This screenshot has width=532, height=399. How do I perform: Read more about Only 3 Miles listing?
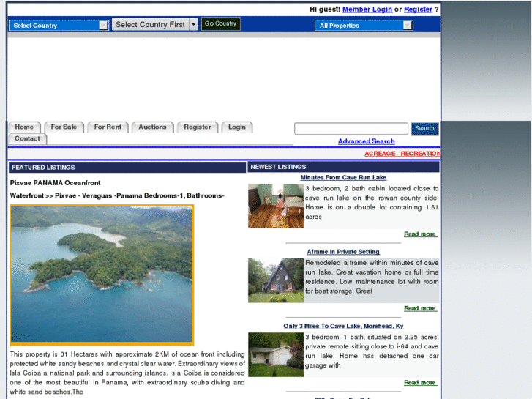[420, 383]
